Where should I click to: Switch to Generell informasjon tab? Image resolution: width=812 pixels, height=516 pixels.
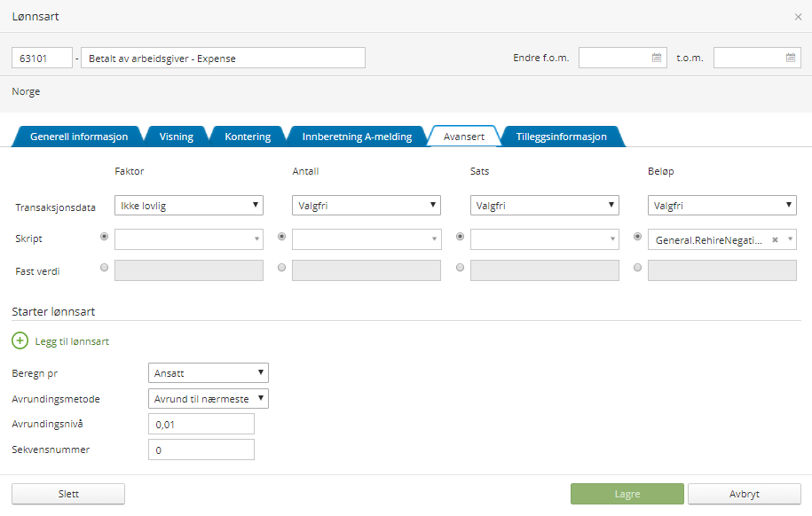tap(79, 137)
